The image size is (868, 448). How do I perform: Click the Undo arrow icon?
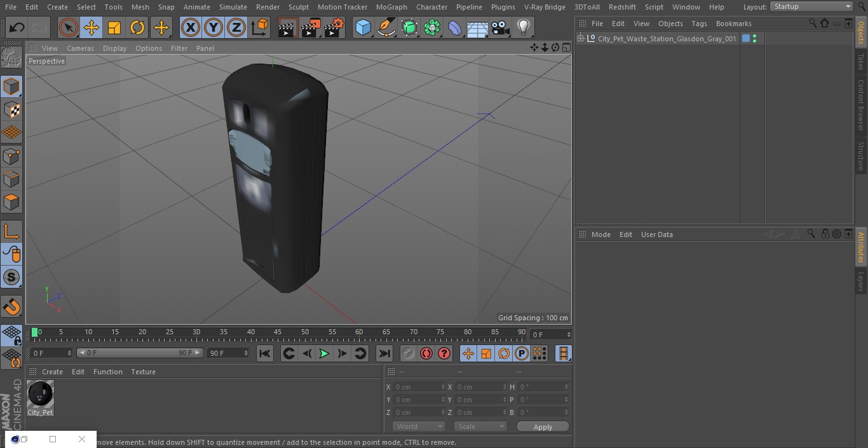[17, 27]
